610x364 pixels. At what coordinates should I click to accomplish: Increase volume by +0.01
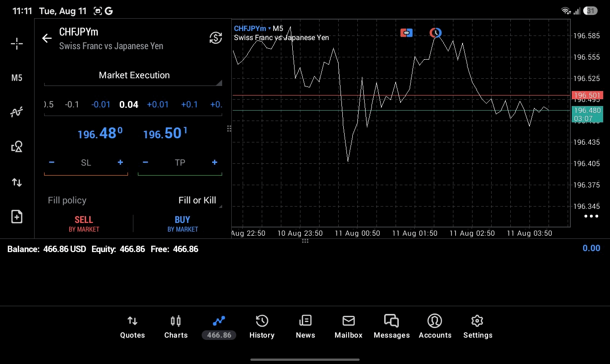pos(158,105)
